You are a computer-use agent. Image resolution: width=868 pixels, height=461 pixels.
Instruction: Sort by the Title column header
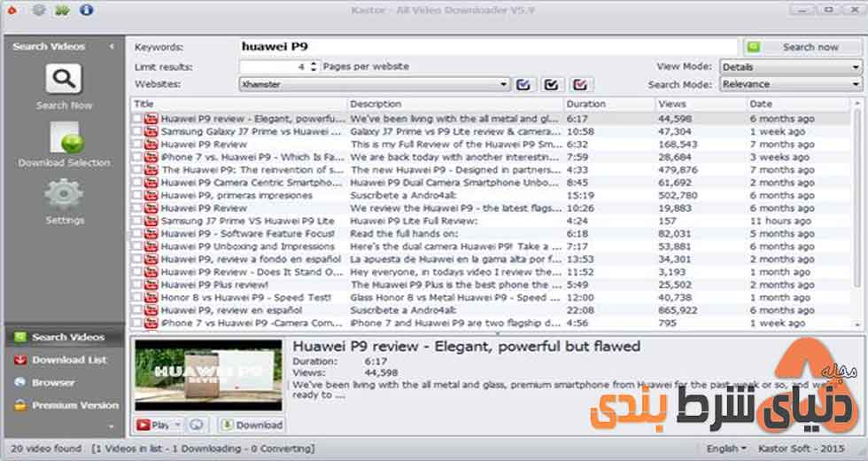[238, 104]
